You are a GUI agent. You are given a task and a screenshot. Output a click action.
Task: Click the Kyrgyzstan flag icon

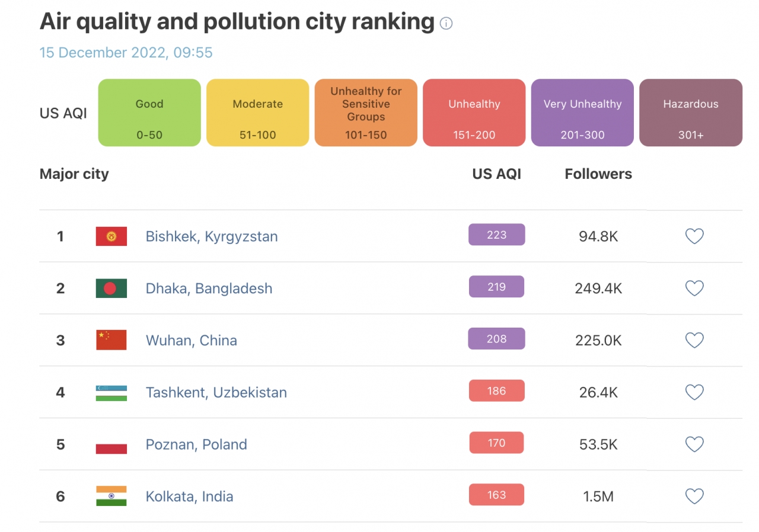pyautogui.click(x=111, y=236)
